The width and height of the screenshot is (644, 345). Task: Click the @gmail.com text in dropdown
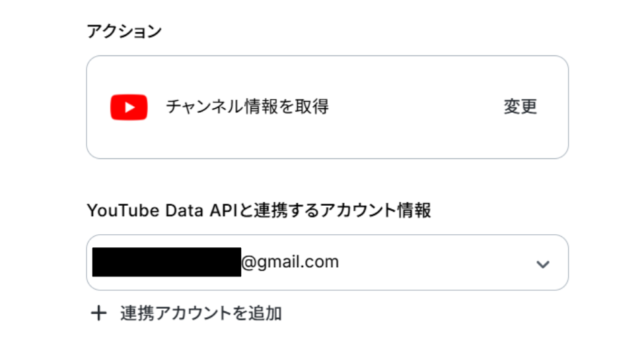coord(290,262)
